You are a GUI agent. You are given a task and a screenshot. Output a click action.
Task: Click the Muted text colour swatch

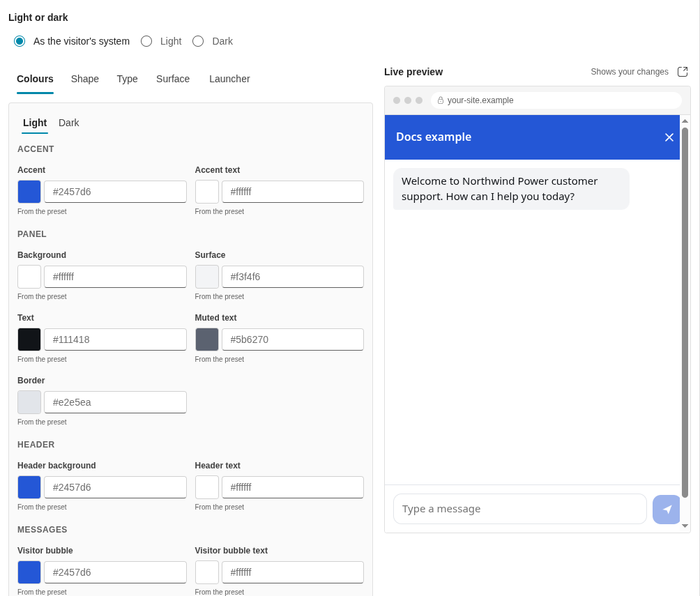coord(206,339)
